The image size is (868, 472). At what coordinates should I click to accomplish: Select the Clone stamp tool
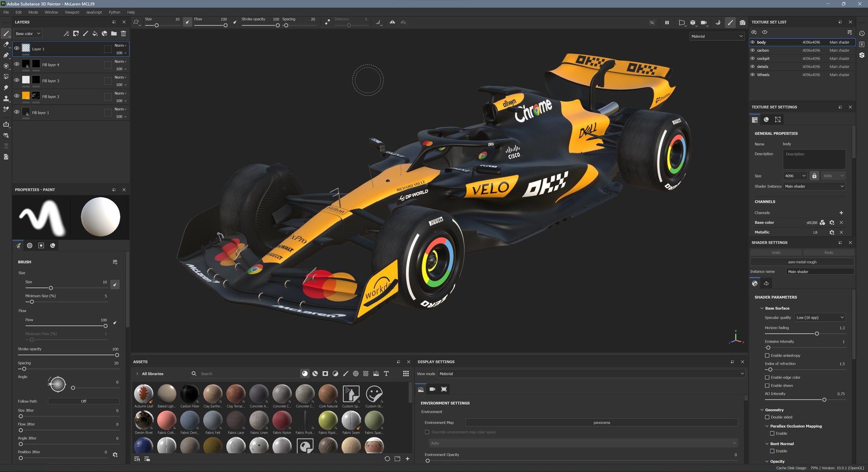[x=6, y=98]
